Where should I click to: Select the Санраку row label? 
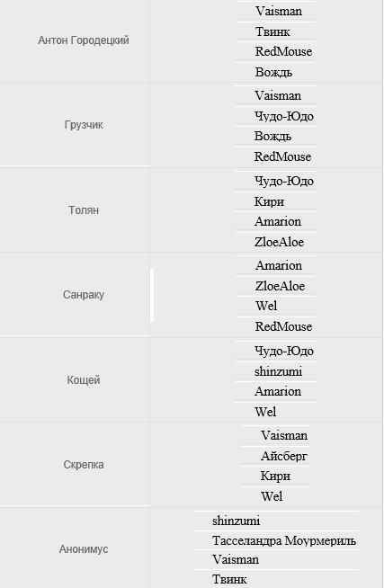[84, 294]
